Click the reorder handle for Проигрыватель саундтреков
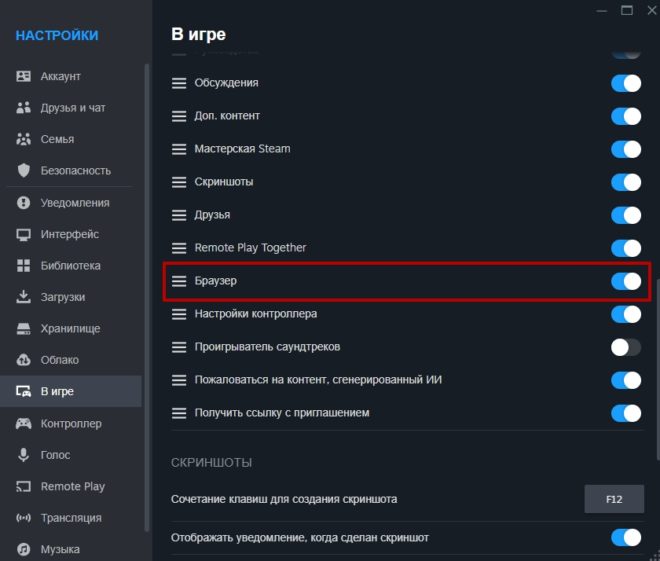The height and width of the screenshot is (561, 660). pos(179,347)
